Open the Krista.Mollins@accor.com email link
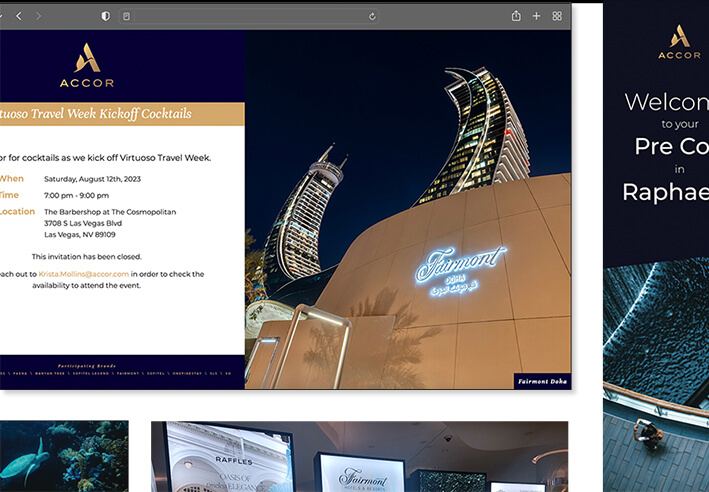Image resolution: width=709 pixels, height=492 pixels. [84, 274]
